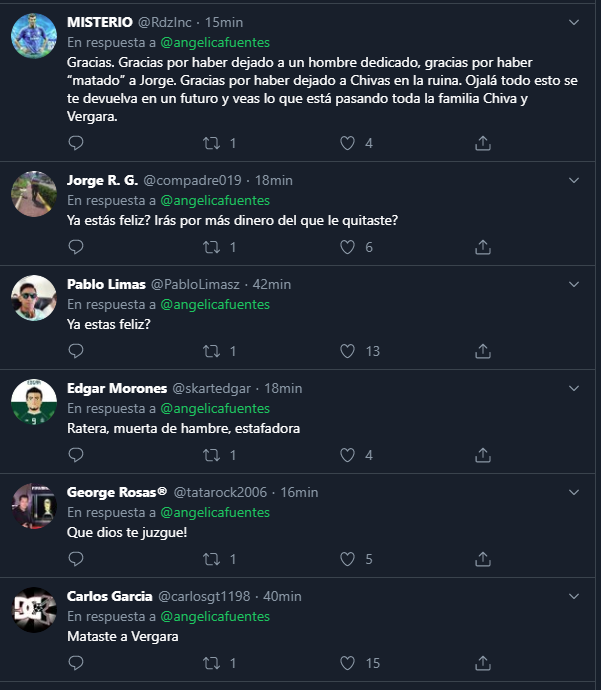View George Rosas's profile picture

click(34, 506)
